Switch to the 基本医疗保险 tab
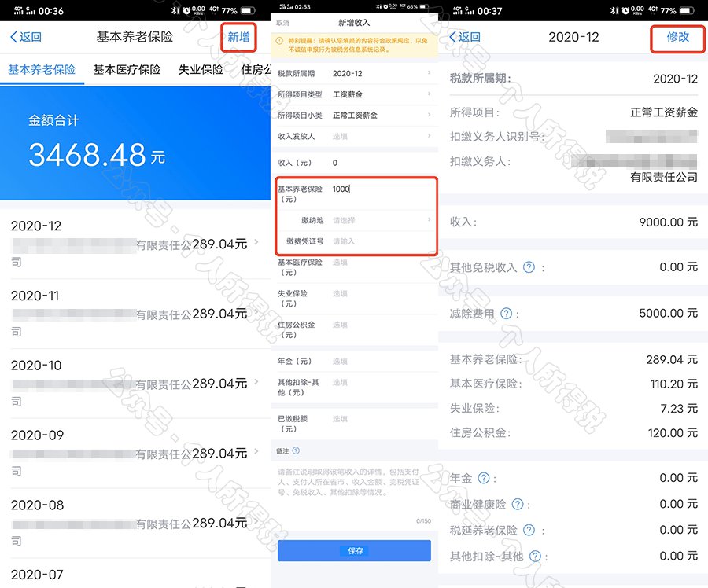This screenshot has height=588, width=708. coord(127,69)
